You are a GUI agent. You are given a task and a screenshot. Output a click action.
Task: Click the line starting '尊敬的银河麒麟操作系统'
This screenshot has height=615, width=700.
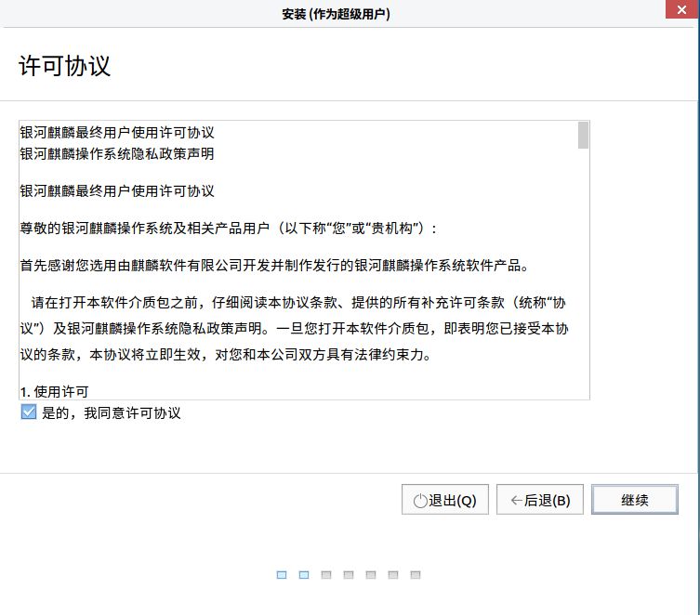[x=228, y=229]
